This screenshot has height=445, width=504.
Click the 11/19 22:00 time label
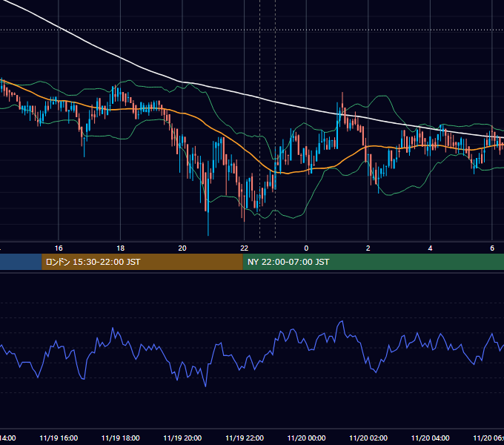[245, 438]
